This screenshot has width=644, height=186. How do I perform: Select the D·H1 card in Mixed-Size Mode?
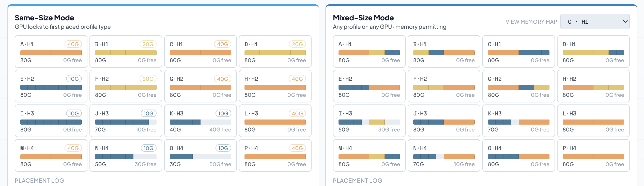coord(593,51)
